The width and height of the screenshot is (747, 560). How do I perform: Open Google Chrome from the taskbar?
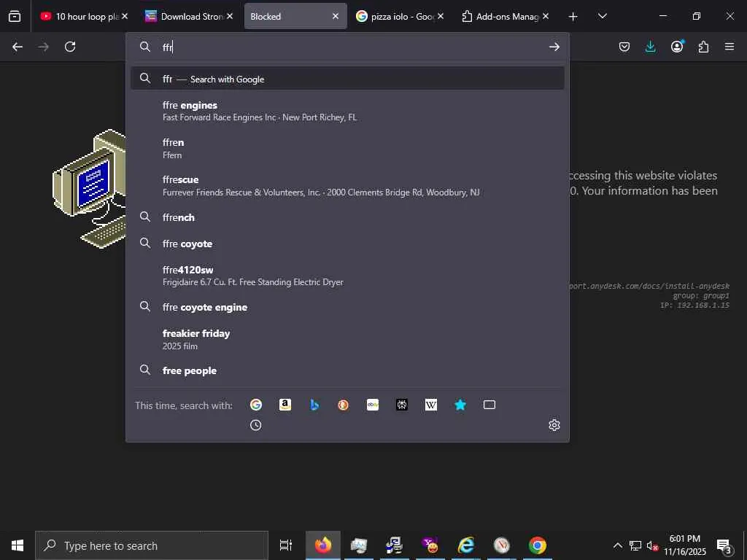point(538,545)
